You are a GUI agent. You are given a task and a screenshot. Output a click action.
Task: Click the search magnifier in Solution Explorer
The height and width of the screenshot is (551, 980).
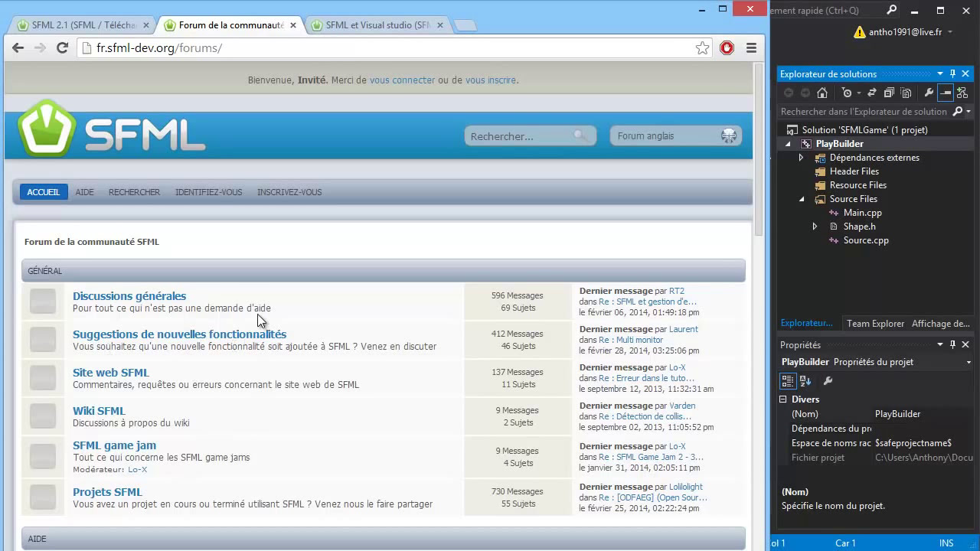(x=958, y=112)
